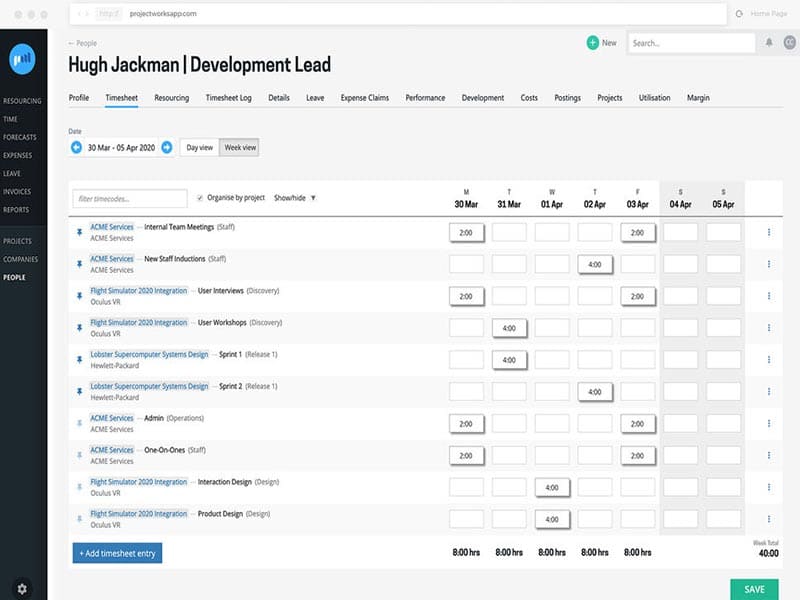This screenshot has width=800, height=600.
Task: Click the previous week arrow icon
Action: point(76,147)
